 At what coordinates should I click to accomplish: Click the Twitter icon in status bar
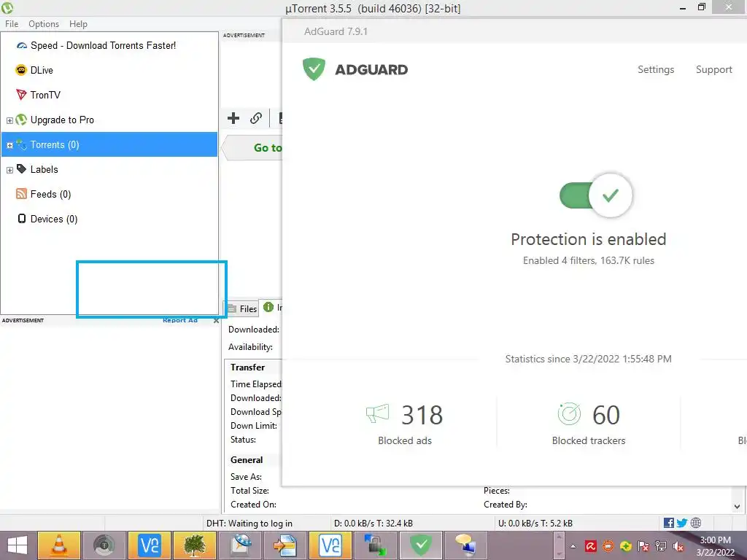(682, 523)
